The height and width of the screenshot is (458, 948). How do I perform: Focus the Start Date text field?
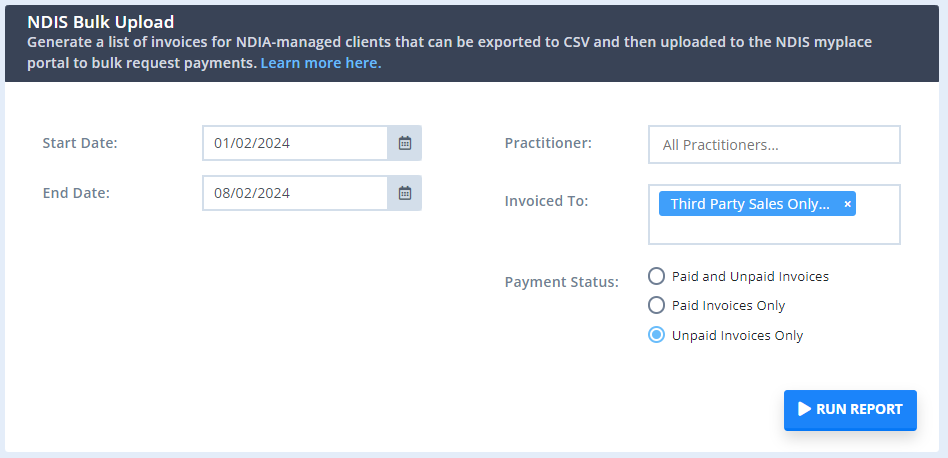pos(295,143)
